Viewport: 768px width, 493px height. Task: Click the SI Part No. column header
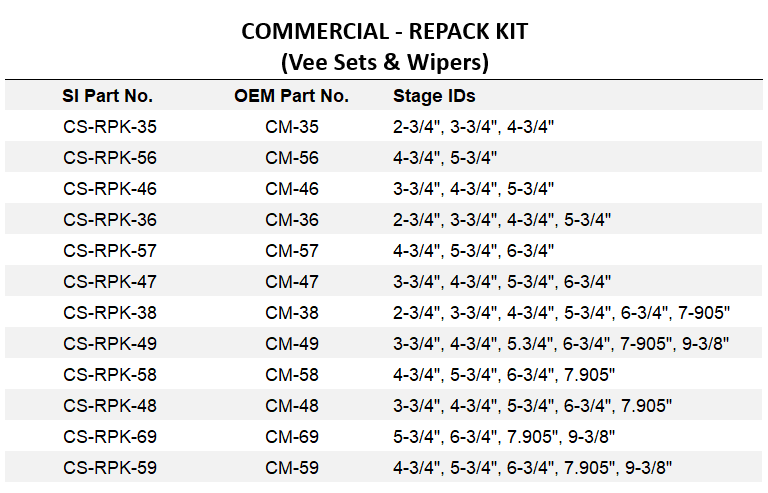tap(108, 96)
